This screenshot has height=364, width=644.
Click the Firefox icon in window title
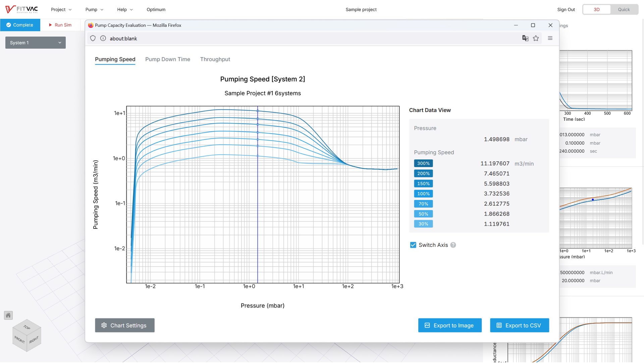91,25
